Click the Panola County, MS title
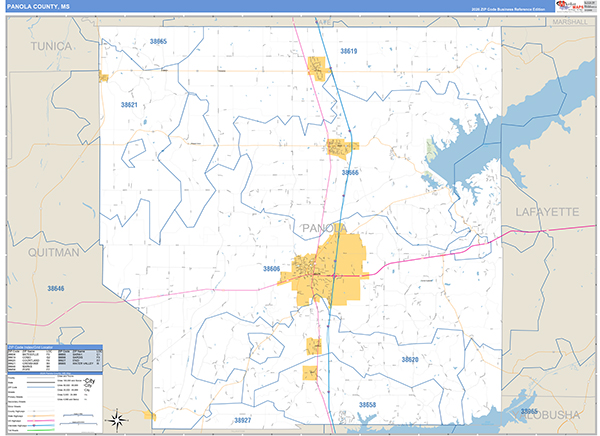 click(37, 6)
